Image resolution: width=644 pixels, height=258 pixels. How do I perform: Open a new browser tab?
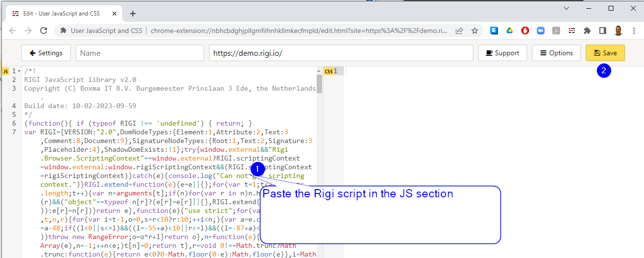133,14
